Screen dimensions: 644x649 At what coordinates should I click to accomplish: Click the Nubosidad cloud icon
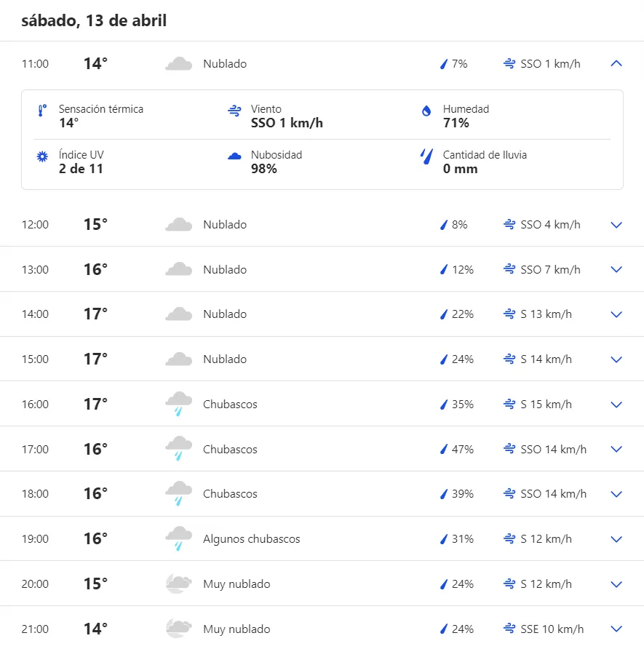(x=234, y=155)
